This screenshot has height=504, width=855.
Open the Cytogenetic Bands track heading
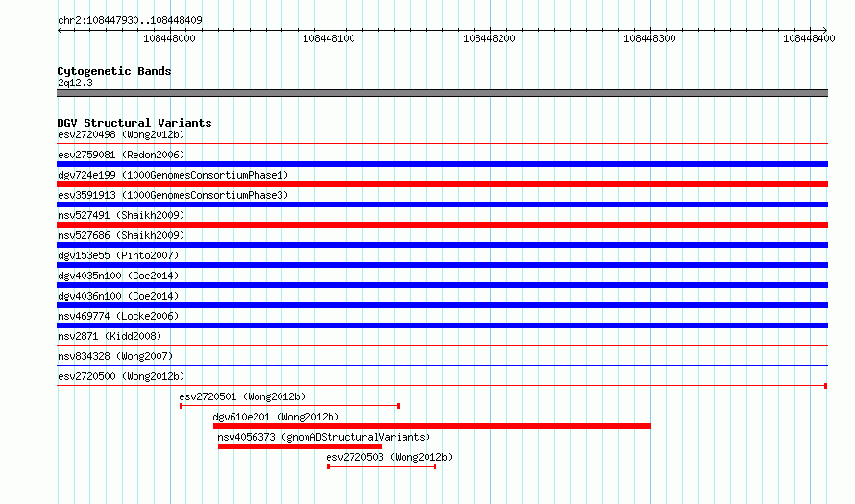pyautogui.click(x=114, y=71)
